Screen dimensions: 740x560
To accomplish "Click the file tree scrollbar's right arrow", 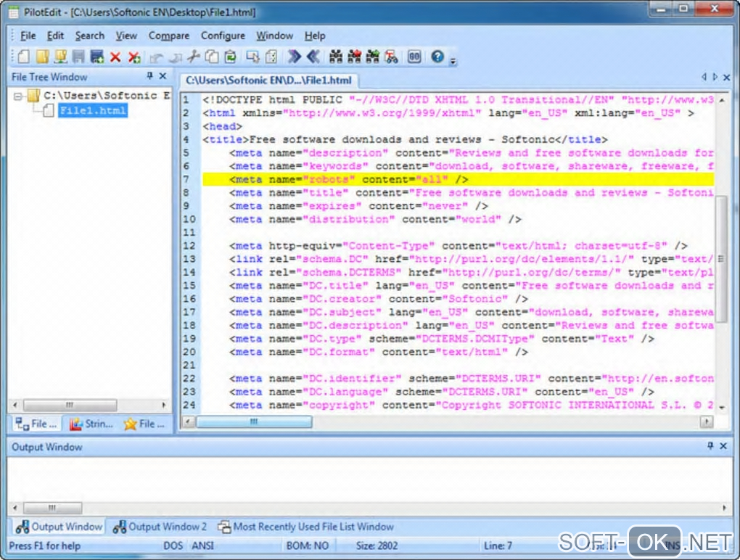I will (x=164, y=405).
